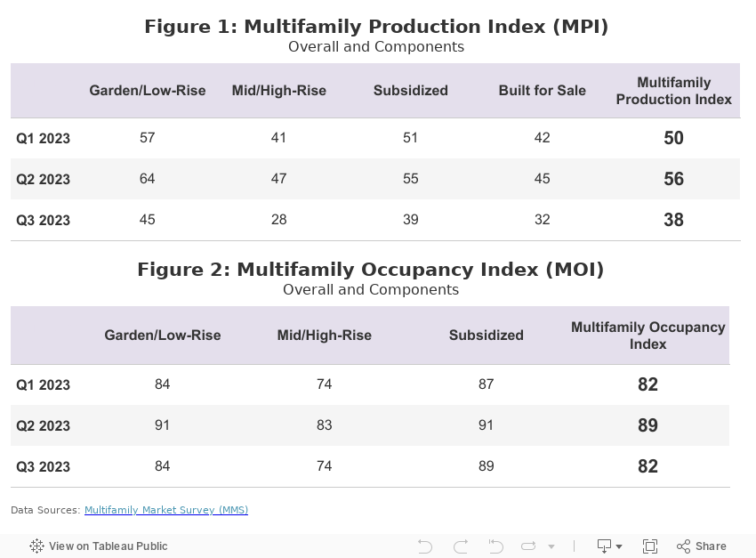Click Q3 2023 row label in MOI table

[x=44, y=467]
